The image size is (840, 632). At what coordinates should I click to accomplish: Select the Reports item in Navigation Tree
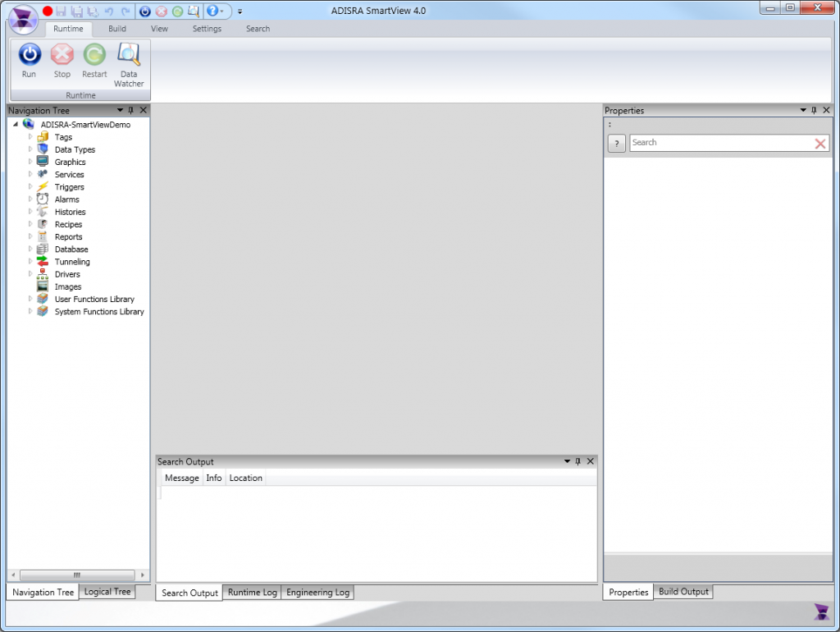pos(69,237)
